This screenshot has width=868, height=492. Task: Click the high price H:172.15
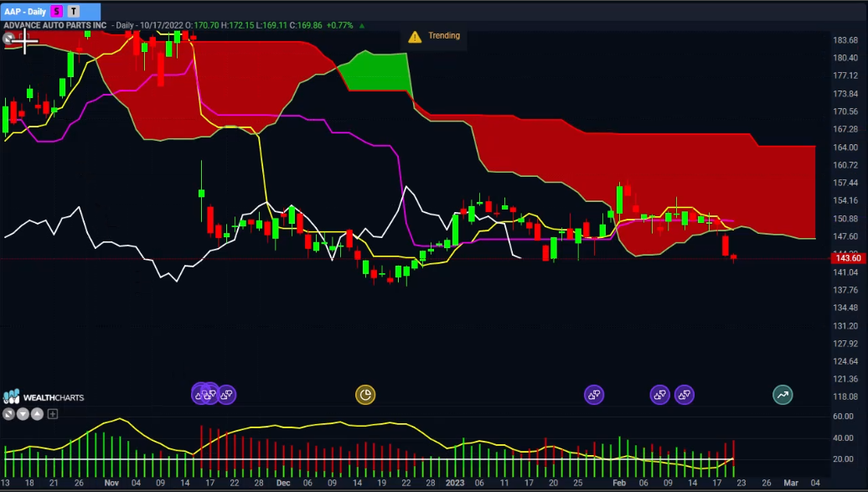click(237, 25)
